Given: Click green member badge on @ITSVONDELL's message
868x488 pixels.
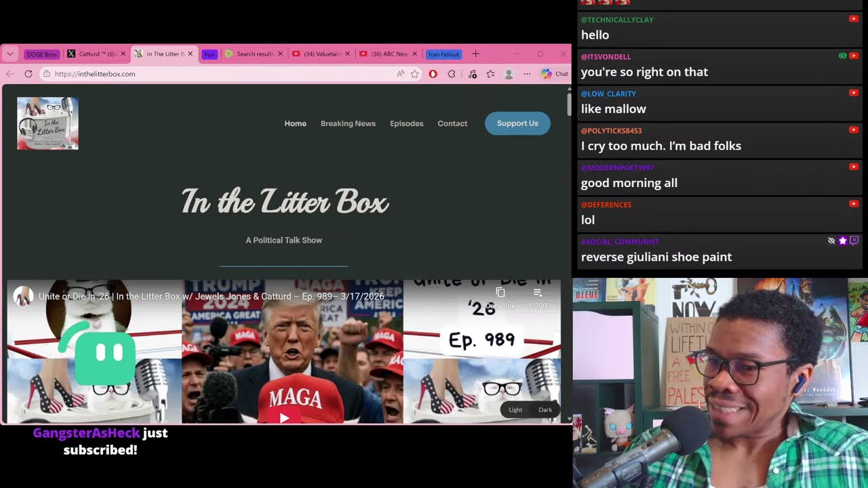Looking at the screenshot, I should 843,56.
